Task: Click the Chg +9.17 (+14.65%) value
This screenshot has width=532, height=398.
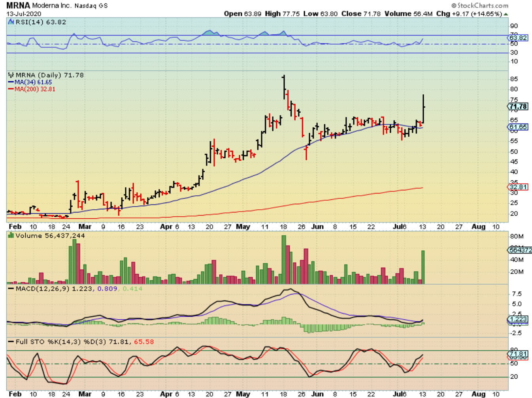Action: pos(469,14)
